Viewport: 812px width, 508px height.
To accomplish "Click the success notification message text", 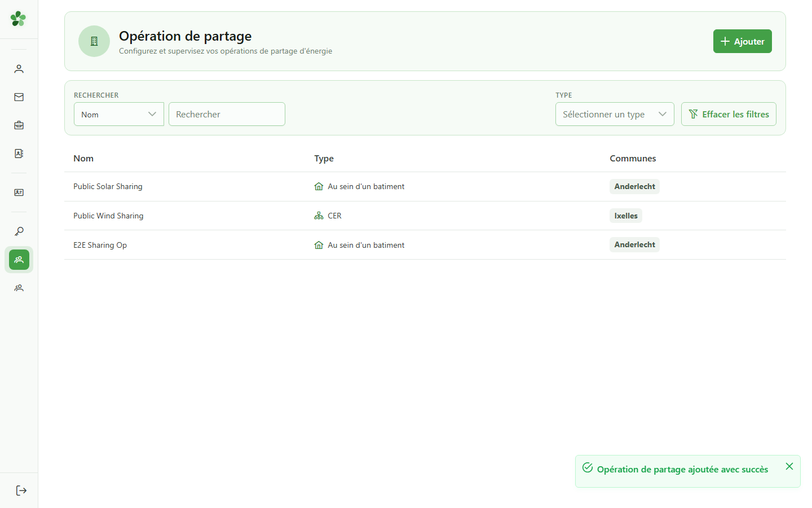I will (682, 470).
